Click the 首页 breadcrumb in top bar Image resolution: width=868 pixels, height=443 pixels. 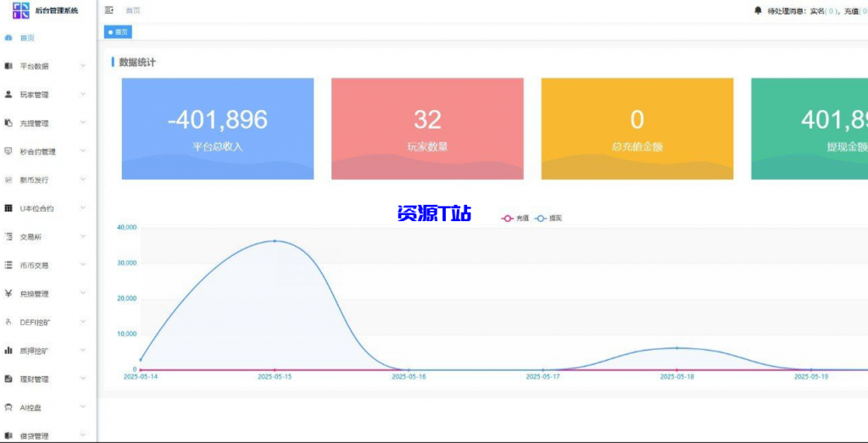[x=133, y=10]
